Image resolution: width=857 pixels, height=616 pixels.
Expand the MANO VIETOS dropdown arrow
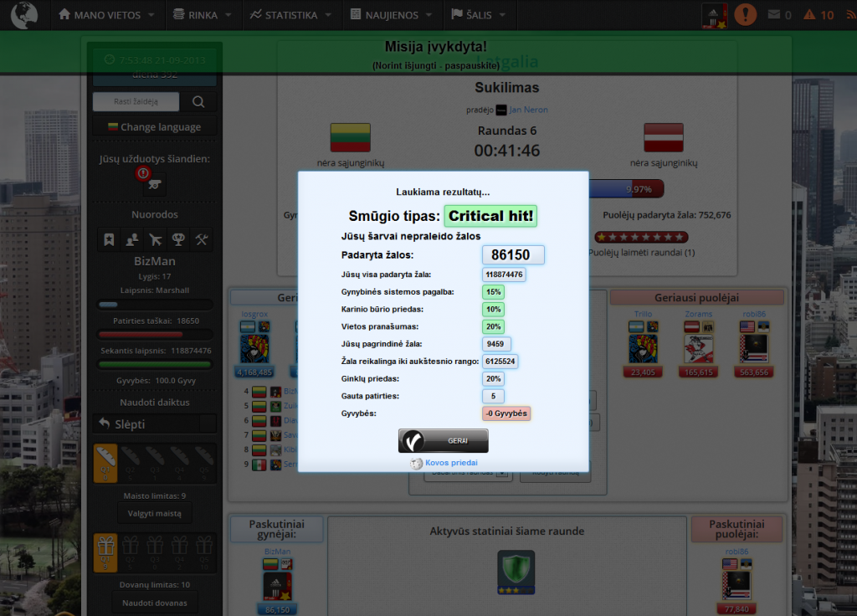(151, 15)
